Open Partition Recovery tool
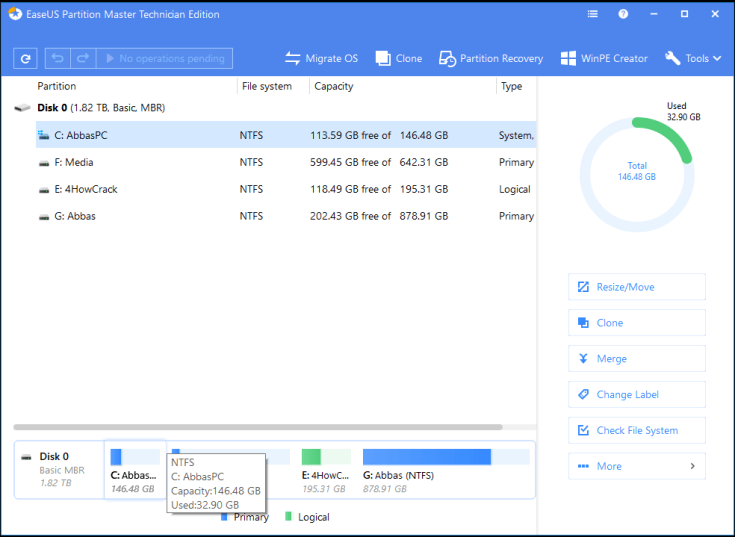The height and width of the screenshot is (537, 735). (x=490, y=59)
